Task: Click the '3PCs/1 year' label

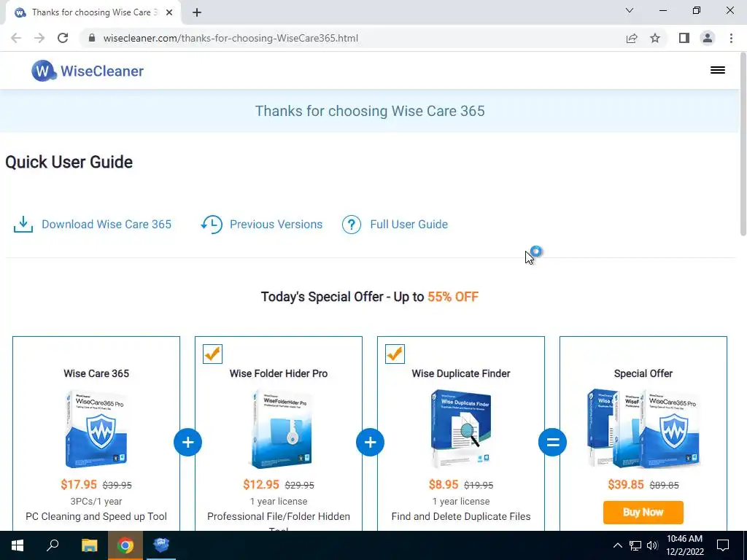Action: tap(96, 501)
